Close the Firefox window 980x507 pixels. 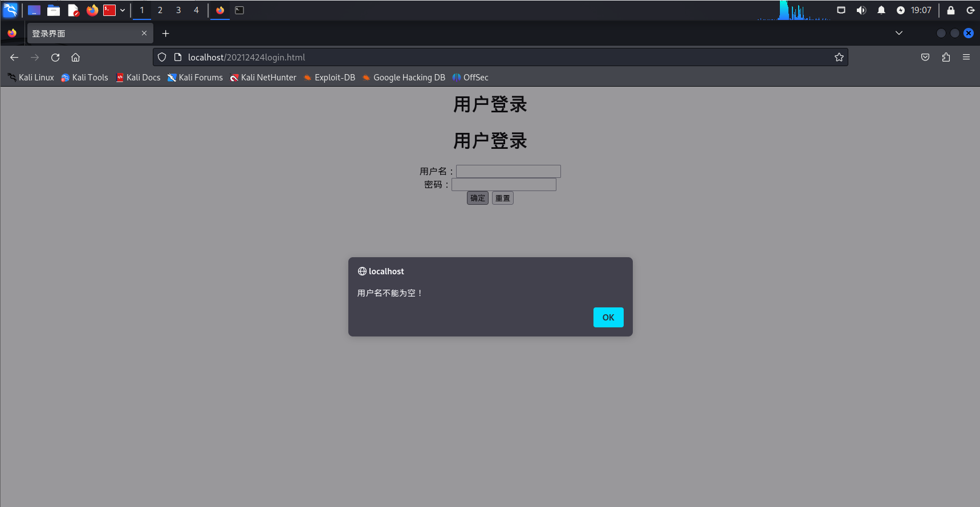tap(969, 33)
